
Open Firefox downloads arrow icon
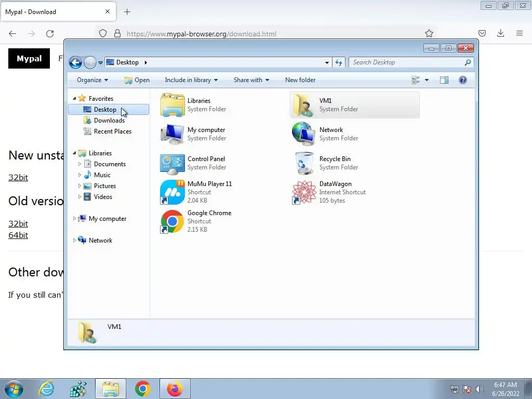coord(500,33)
